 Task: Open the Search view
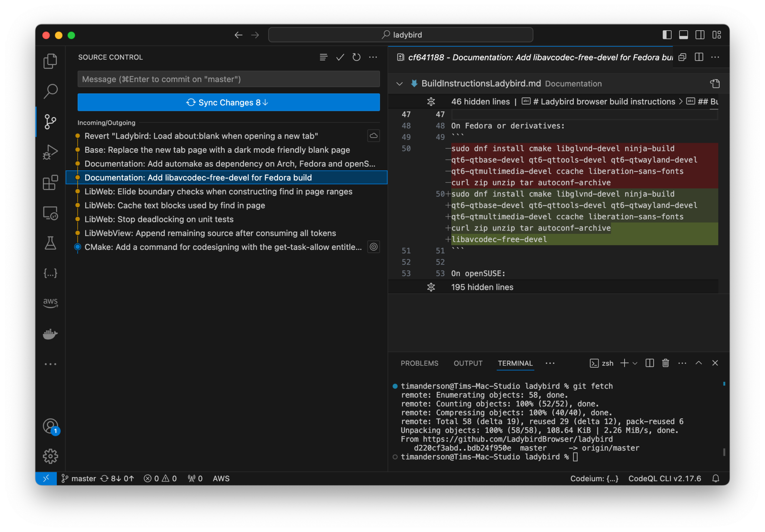(50, 91)
